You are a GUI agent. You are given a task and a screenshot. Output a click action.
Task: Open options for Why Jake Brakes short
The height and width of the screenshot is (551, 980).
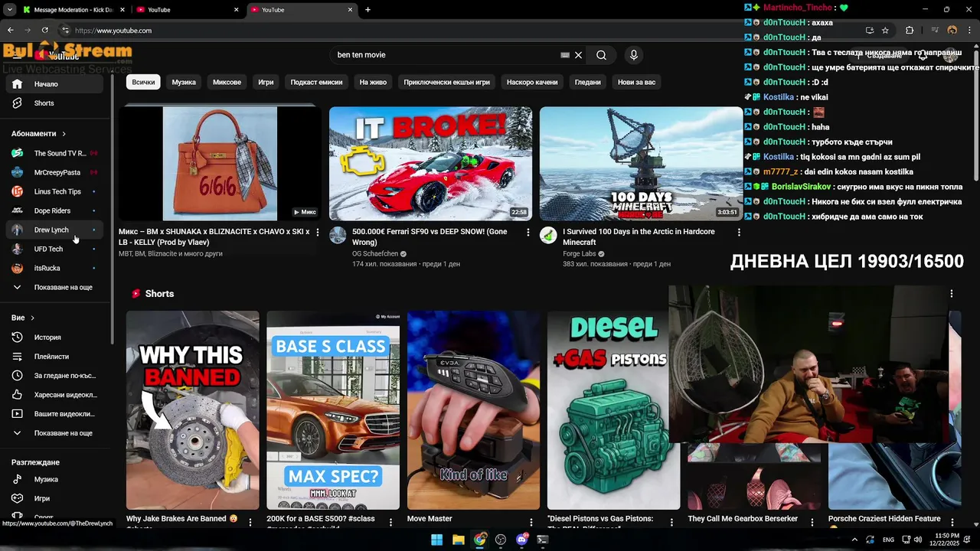[250, 523]
